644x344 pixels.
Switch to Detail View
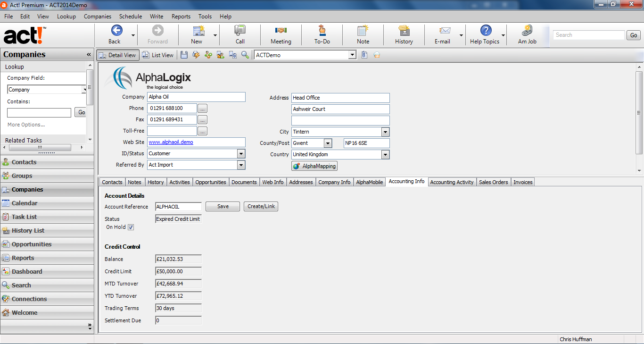click(118, 55)
